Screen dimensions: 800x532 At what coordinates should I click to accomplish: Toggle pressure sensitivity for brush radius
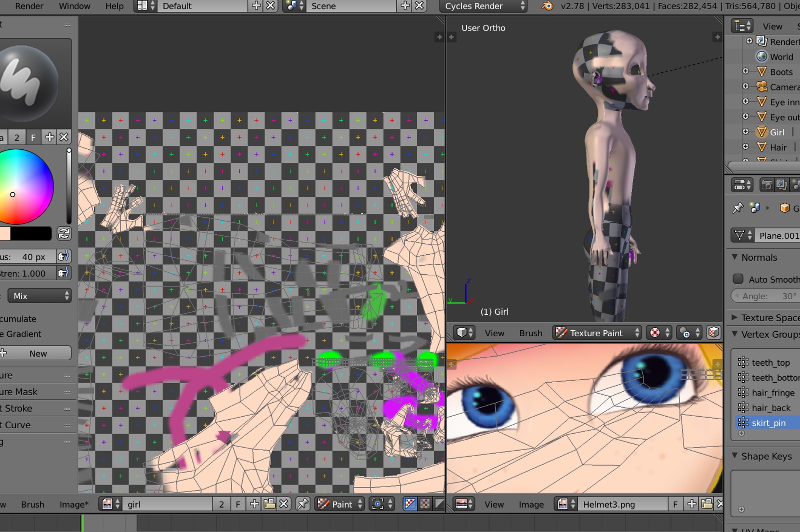coord(63,256)
